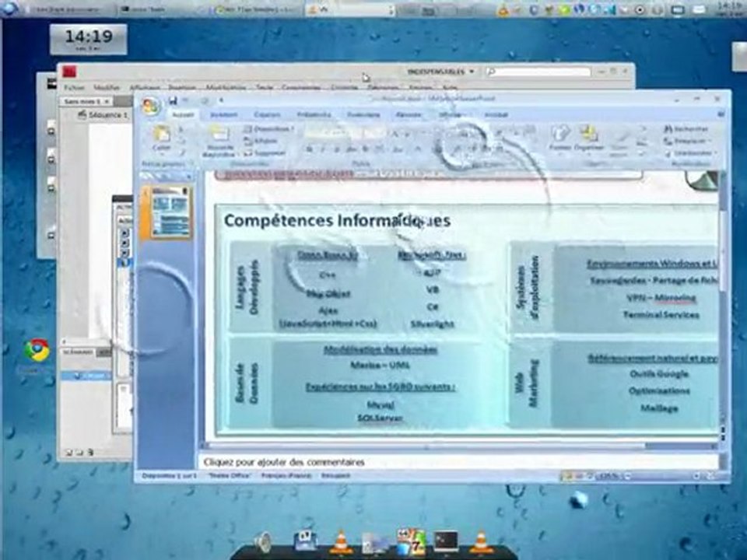Start Slide Show view from the status bar button

tap(591, 476)
